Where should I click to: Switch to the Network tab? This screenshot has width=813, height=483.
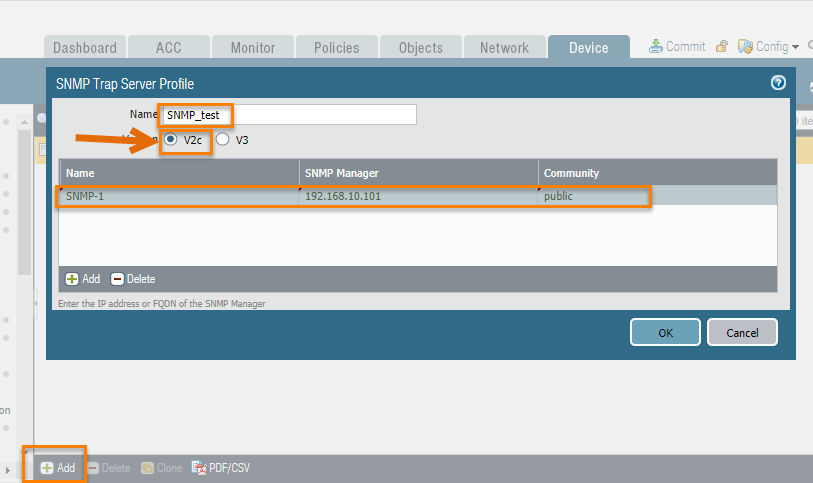point(504,47)
